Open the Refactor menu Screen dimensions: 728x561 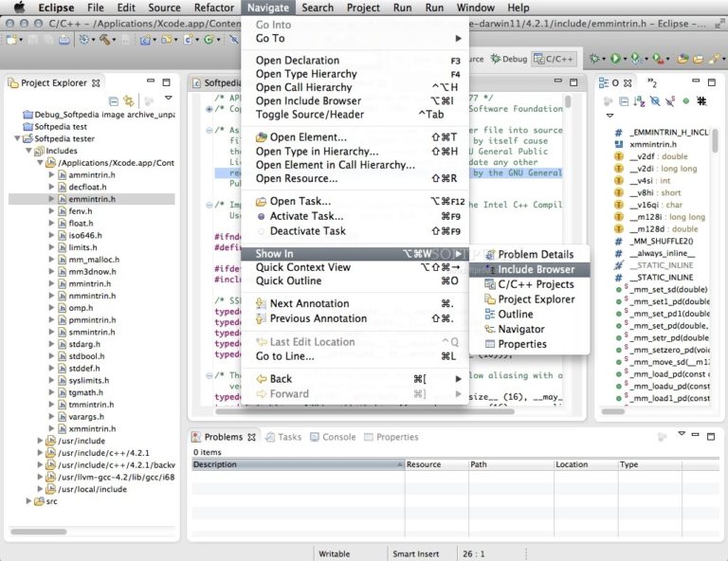tap(214, 8)
